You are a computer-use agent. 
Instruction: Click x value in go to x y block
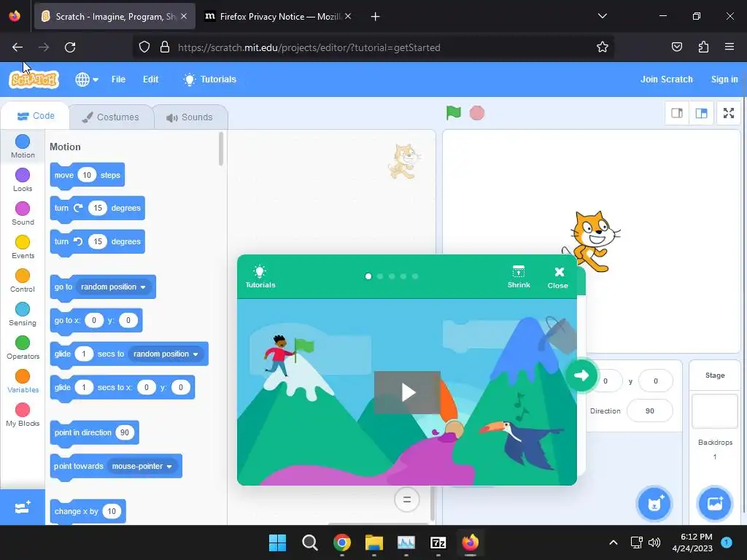point(94,321)
